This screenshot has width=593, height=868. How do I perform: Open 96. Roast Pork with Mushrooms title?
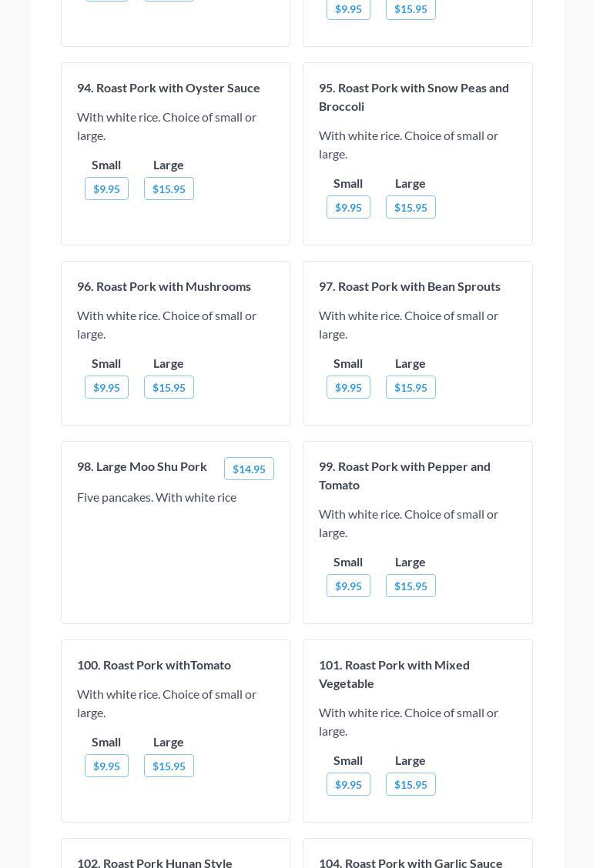click(x=164, y=286)
